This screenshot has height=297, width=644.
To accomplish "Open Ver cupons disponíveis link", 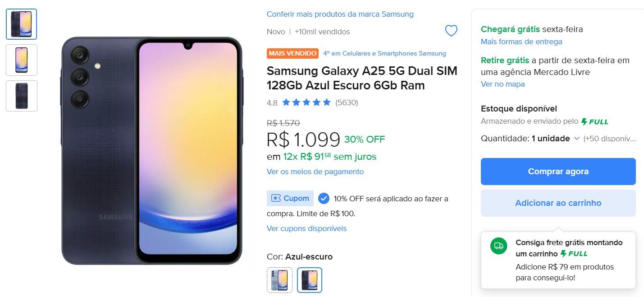I will [306, 228].
